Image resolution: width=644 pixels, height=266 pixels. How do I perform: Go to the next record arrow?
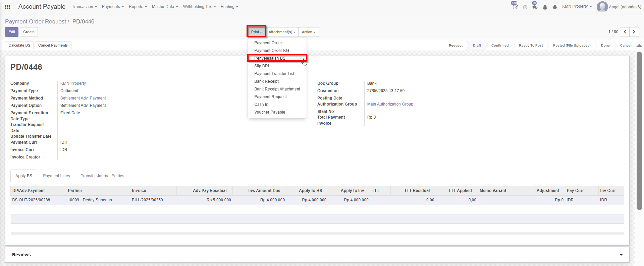634,32
